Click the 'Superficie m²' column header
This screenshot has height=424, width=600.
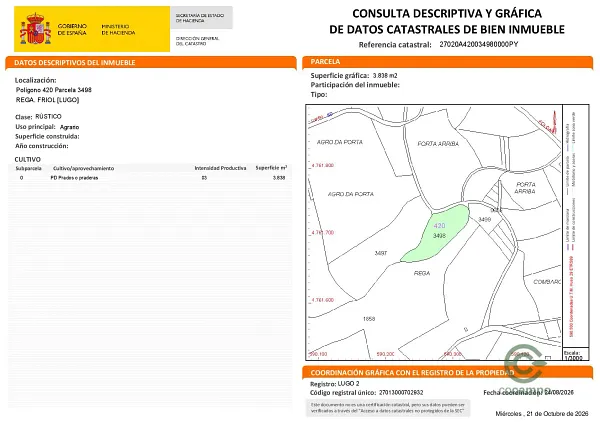coord(271,168)
